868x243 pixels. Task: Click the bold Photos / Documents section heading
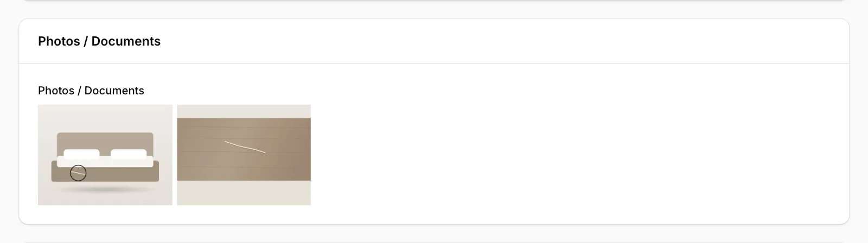click(x=99, y=41)
